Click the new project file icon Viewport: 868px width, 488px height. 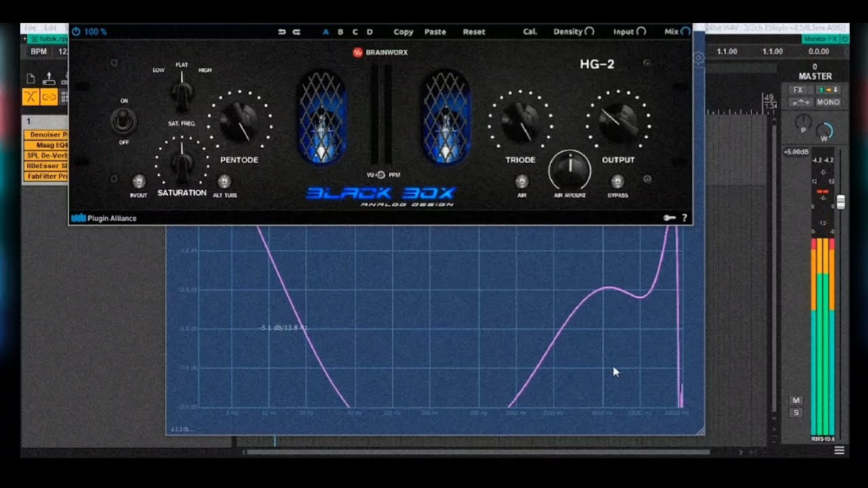click(31, 79)
